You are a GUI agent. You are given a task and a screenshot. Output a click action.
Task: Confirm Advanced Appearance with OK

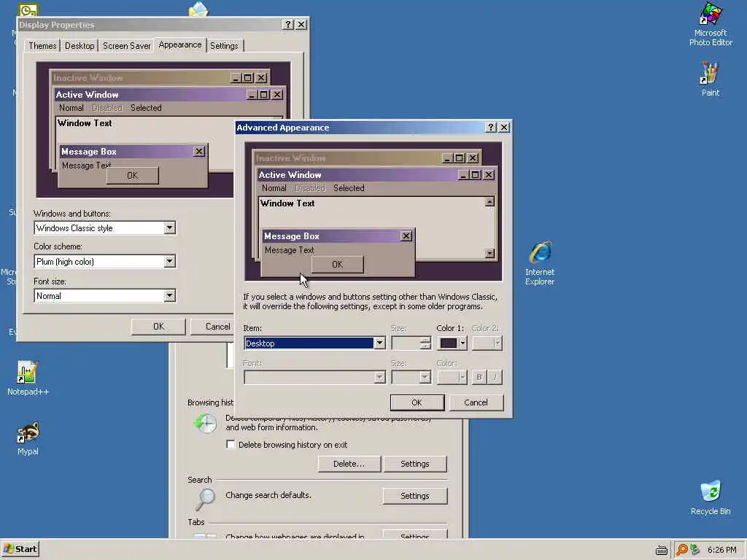click(x=417, y=402)
